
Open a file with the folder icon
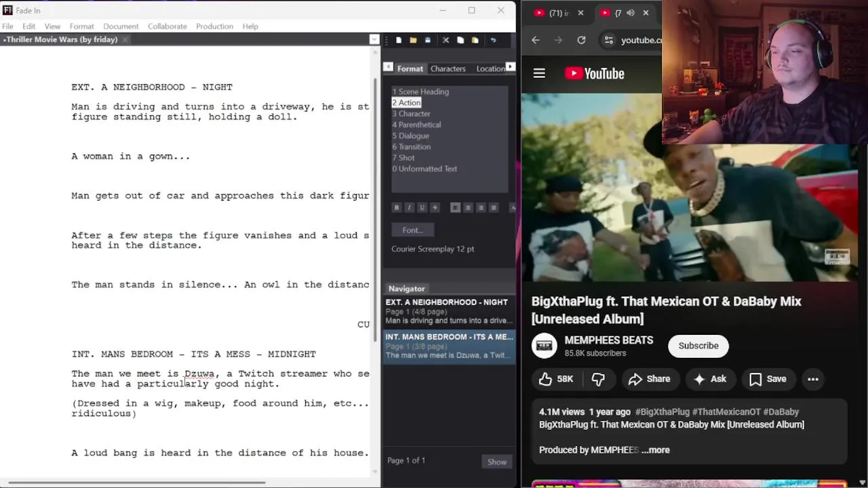click(x=413, y=40)
